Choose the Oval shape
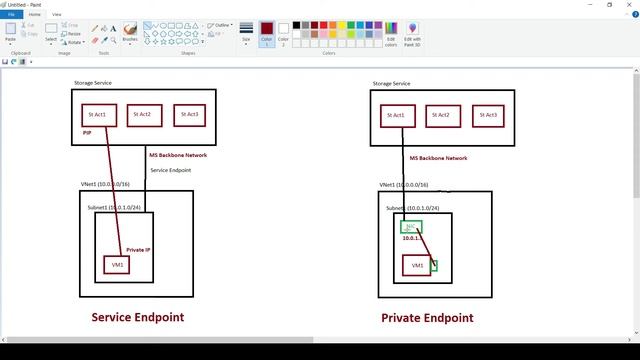640x360 pixels. click(x=163, y=26)
